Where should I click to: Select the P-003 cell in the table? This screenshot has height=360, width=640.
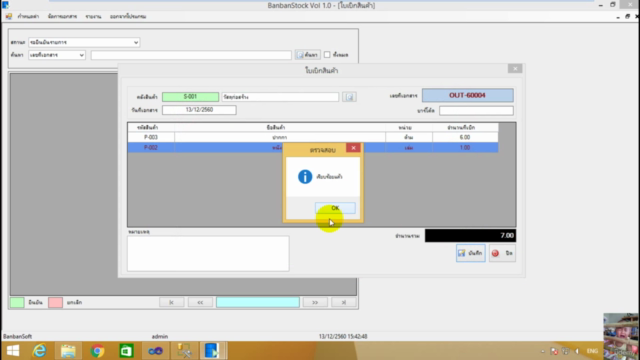(151, 138)
